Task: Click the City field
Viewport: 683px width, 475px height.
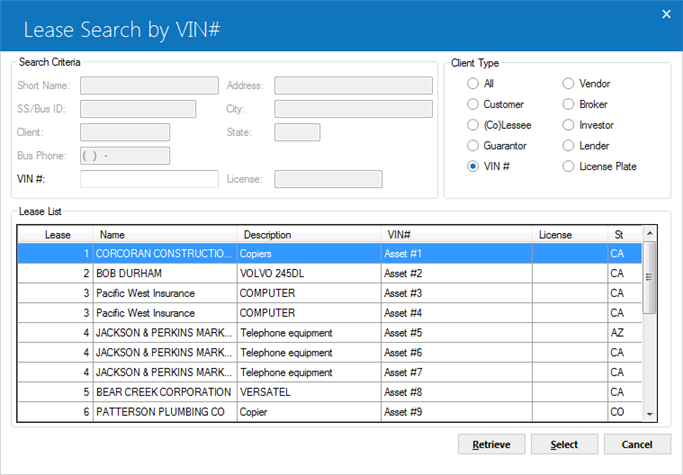Action: point(353,109)
